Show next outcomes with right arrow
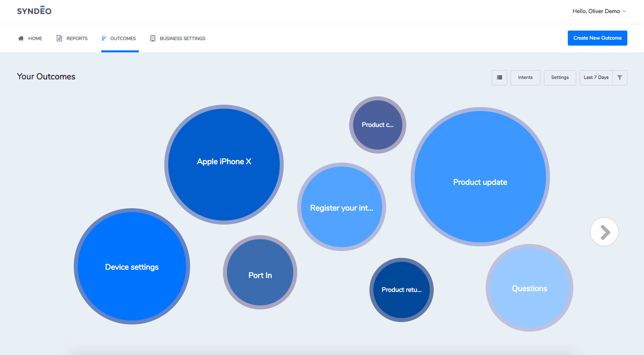Image resolution: width=644 pixels, height=355 pixels. pos(604,232)
